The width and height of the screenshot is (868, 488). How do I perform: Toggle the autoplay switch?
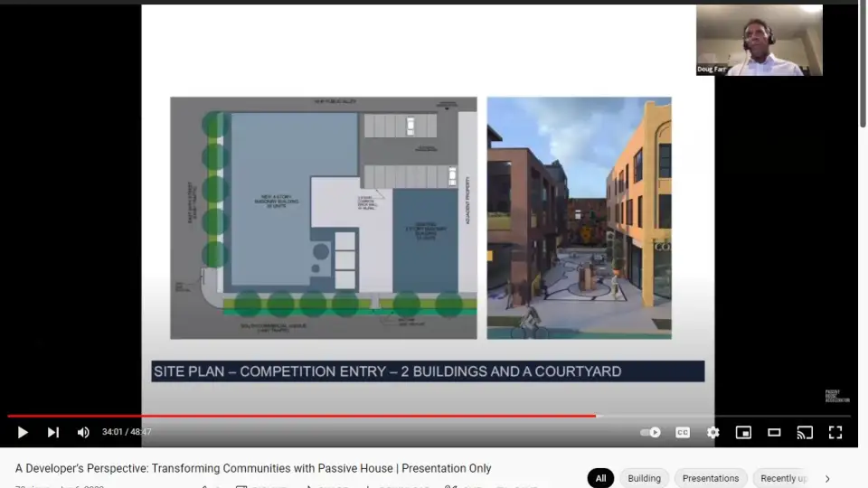tap(650, 432)
